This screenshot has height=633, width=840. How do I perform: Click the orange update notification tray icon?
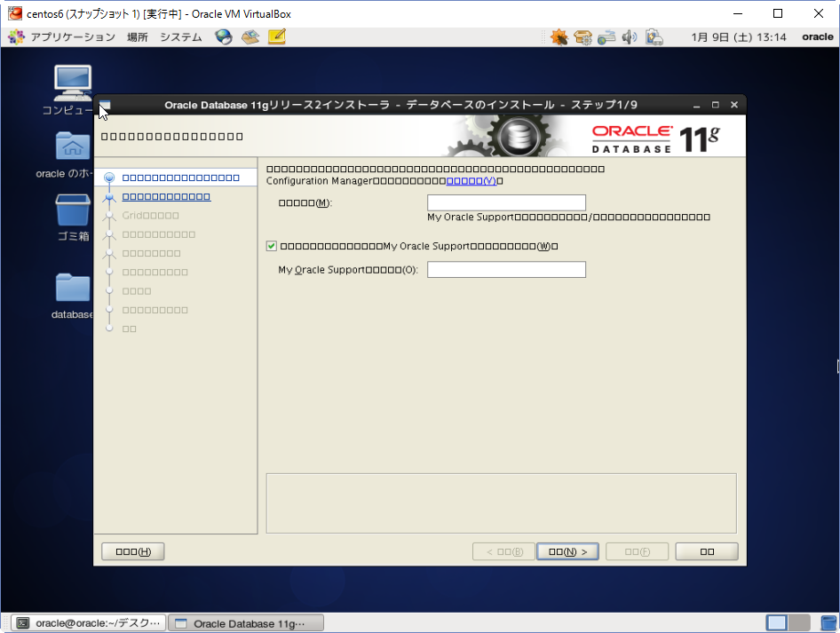point(559,37)
